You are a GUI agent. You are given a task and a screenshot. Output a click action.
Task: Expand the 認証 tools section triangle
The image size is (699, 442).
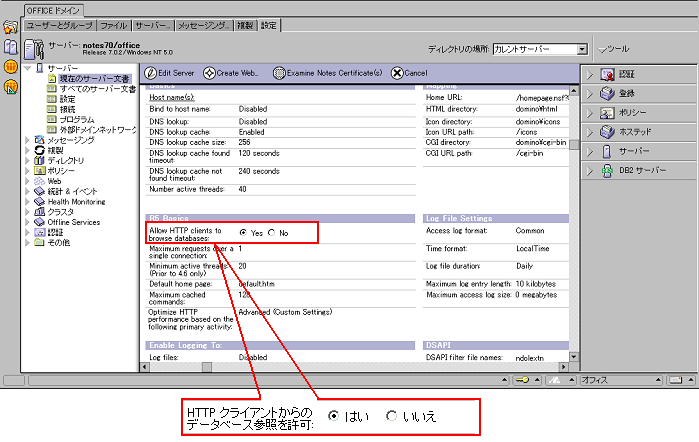pos(590,74)
